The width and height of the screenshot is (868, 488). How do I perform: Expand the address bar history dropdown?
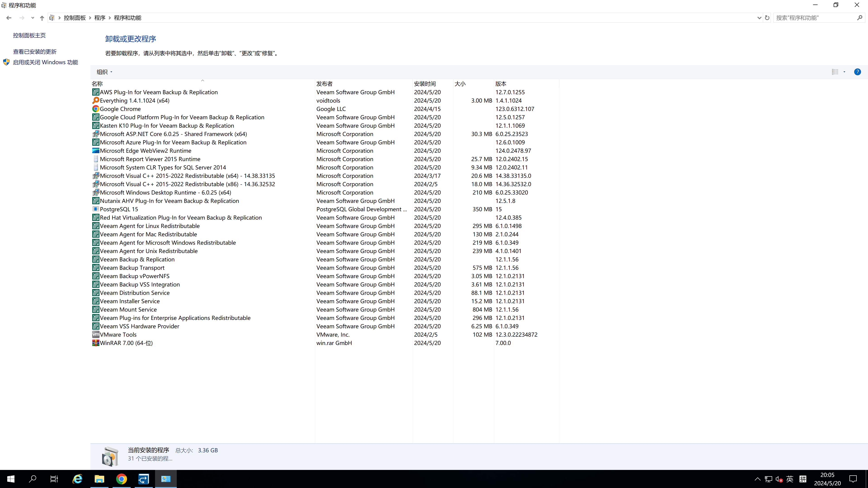(x=759, y=18)
